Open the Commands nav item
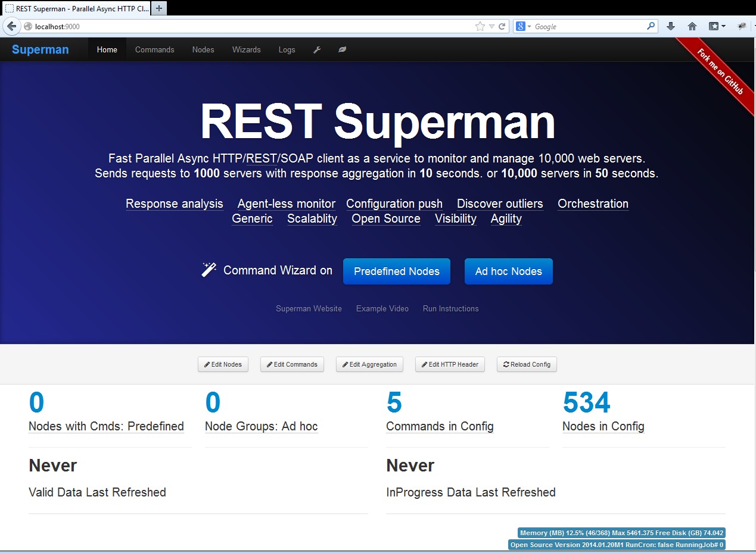The width and height of the screenshot is (756, 553). 155,49
